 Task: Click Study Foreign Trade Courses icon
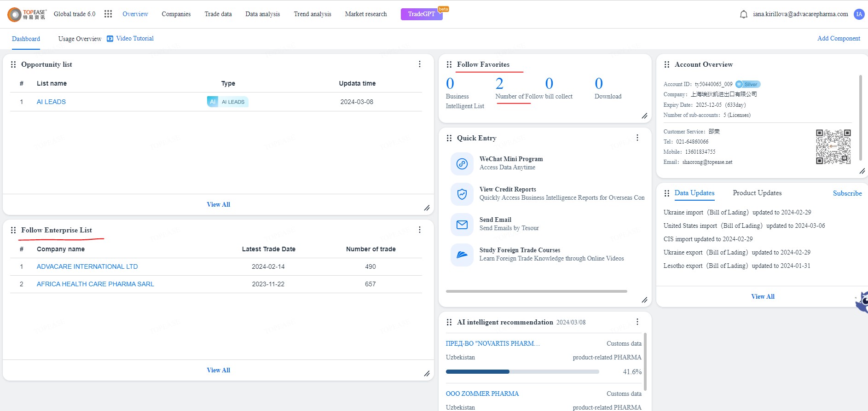(462, 255)
